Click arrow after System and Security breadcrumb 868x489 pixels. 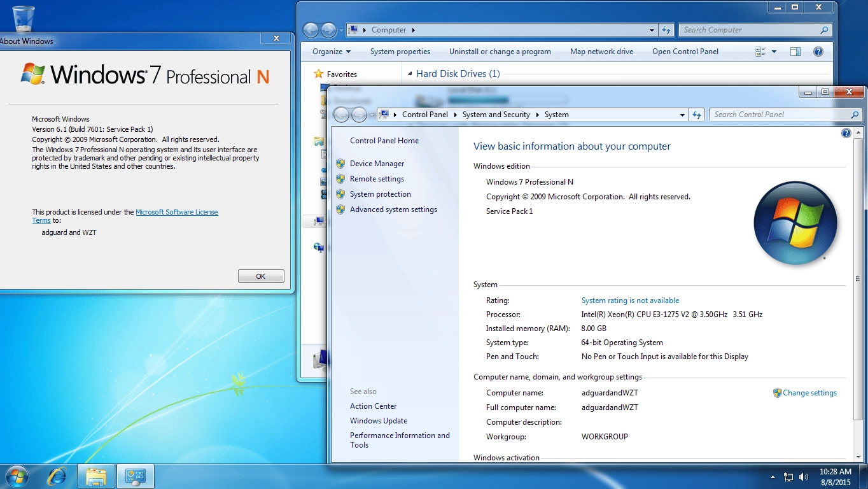point(537,115)
